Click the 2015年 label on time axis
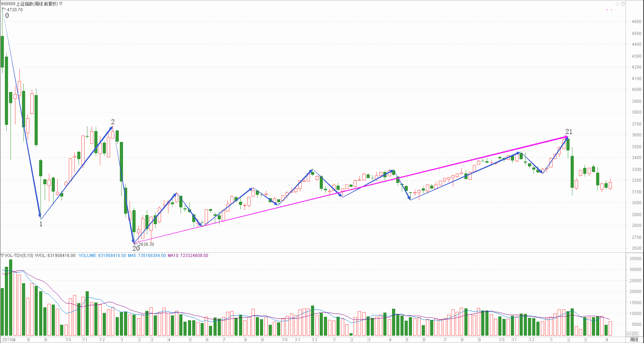The width and height of the screenshot is (644, 343). (9, 340)
